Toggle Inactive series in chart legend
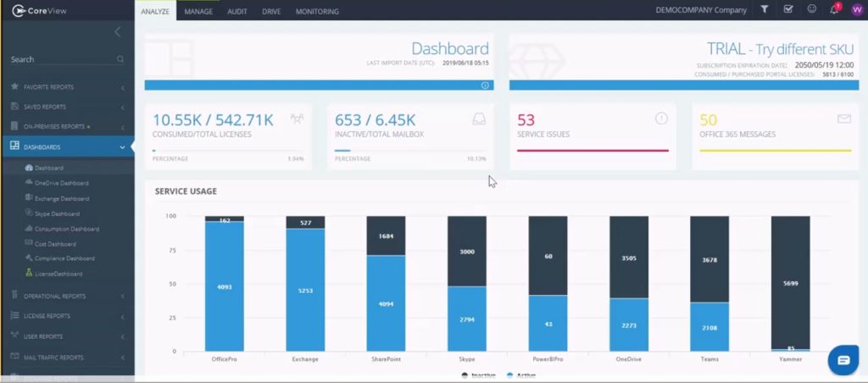This screenshot has width=868, height=383. pos(478,375)
